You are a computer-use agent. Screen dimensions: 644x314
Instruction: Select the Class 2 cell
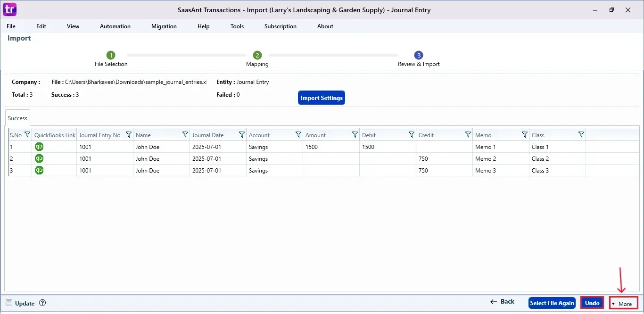[557, 158]
